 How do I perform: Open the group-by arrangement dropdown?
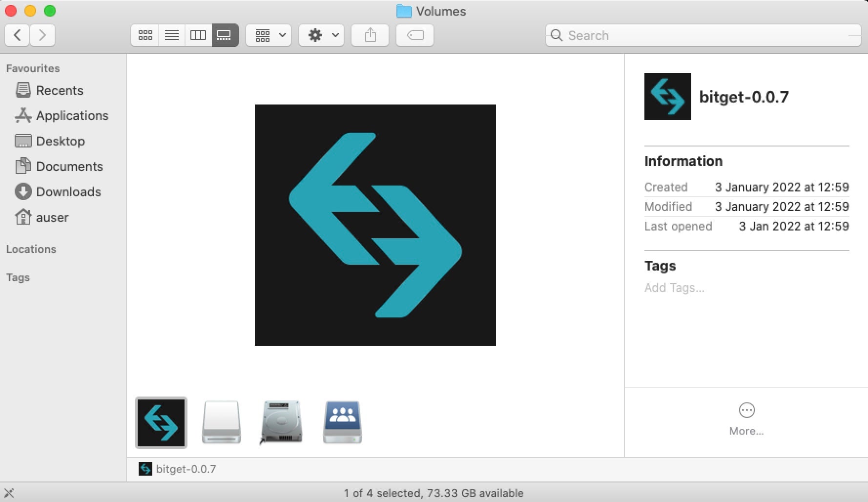click(x=269, y=35)
